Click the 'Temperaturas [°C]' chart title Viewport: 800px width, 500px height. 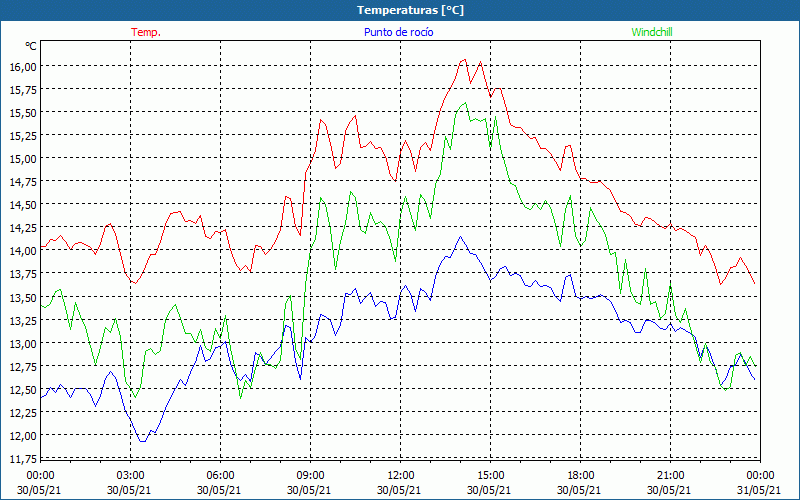410,10
